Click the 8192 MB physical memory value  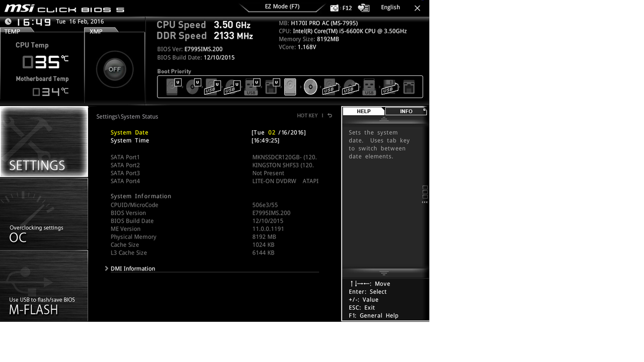pyautogui.click(x=264, y=237)
